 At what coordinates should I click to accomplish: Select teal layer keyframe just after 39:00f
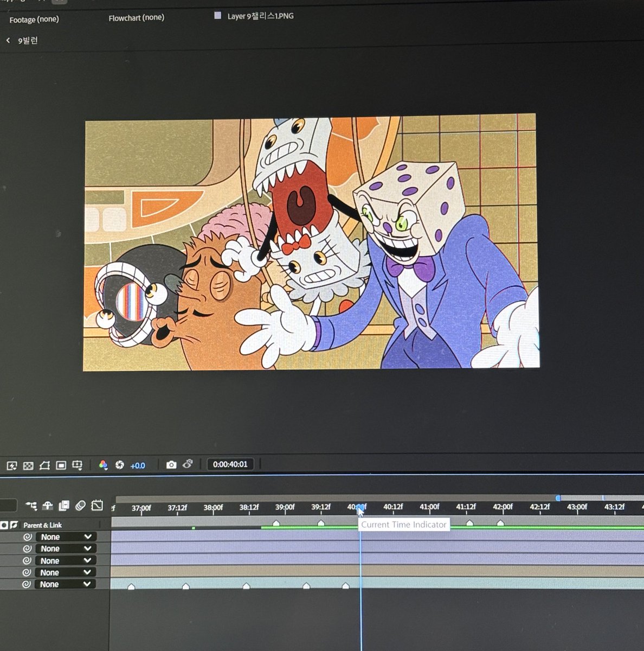[x=306, y=586]
